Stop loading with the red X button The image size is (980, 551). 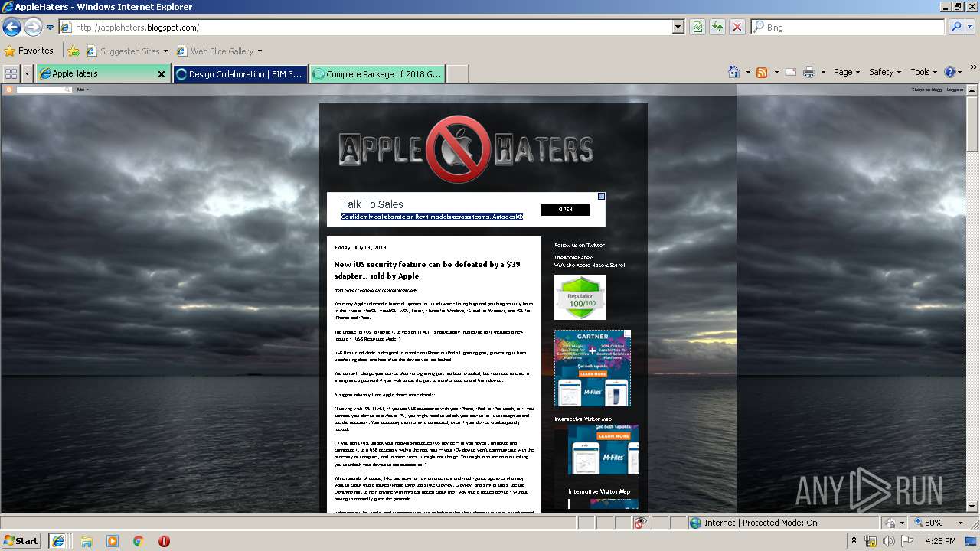737,27
